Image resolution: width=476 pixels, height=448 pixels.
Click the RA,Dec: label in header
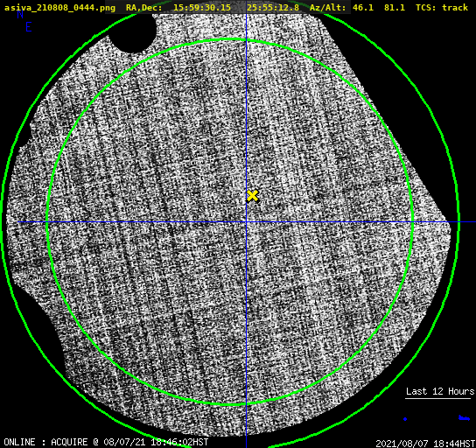[143, 7]
